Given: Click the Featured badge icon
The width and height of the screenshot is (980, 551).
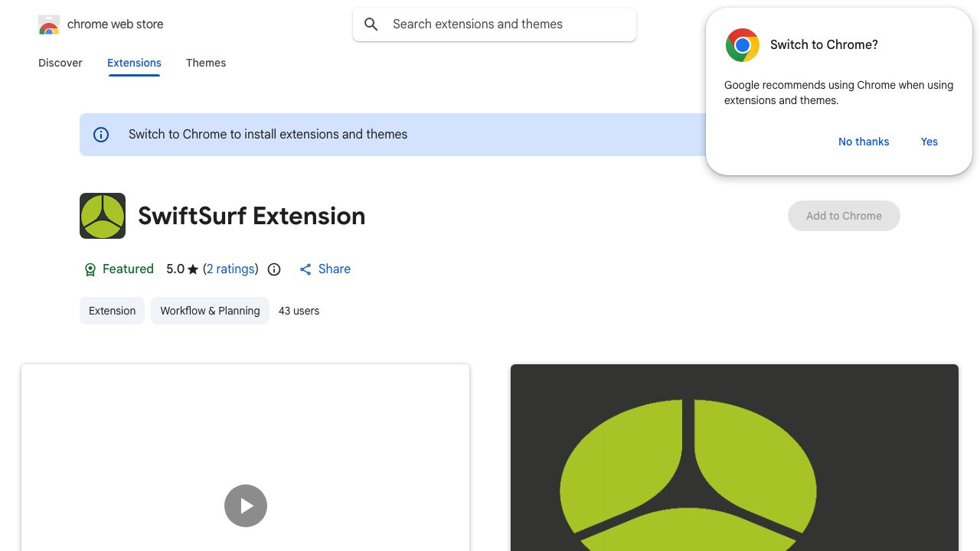Looking at the screenshot, I should (90, 269).
